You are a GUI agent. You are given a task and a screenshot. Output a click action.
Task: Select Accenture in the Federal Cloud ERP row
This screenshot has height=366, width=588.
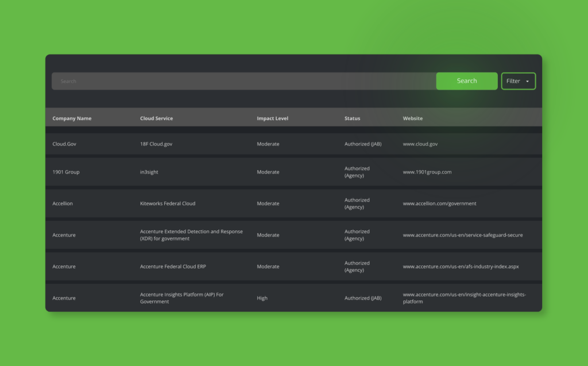coord(64,267)
